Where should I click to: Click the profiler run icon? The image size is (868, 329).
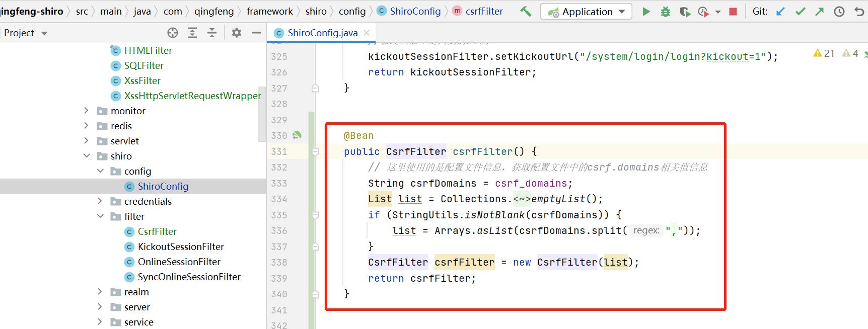pyautogui.click(x=703, y=12)
